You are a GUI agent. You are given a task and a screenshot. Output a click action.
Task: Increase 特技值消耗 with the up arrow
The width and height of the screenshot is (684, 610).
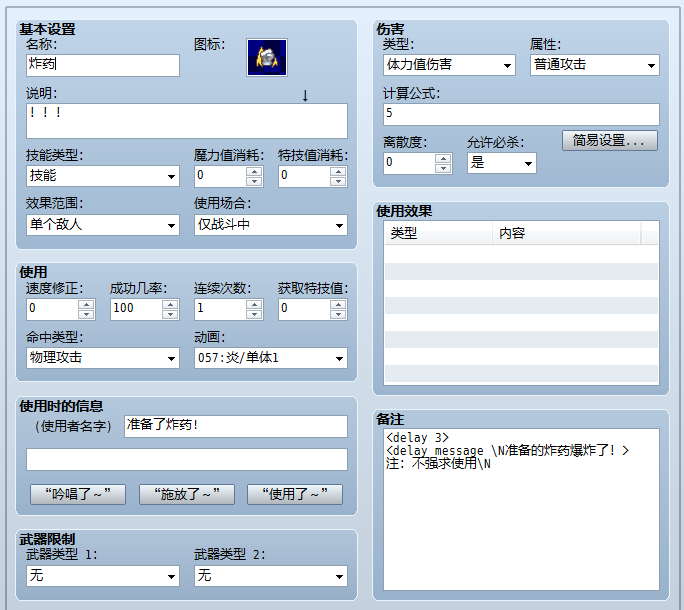(338, 171)
